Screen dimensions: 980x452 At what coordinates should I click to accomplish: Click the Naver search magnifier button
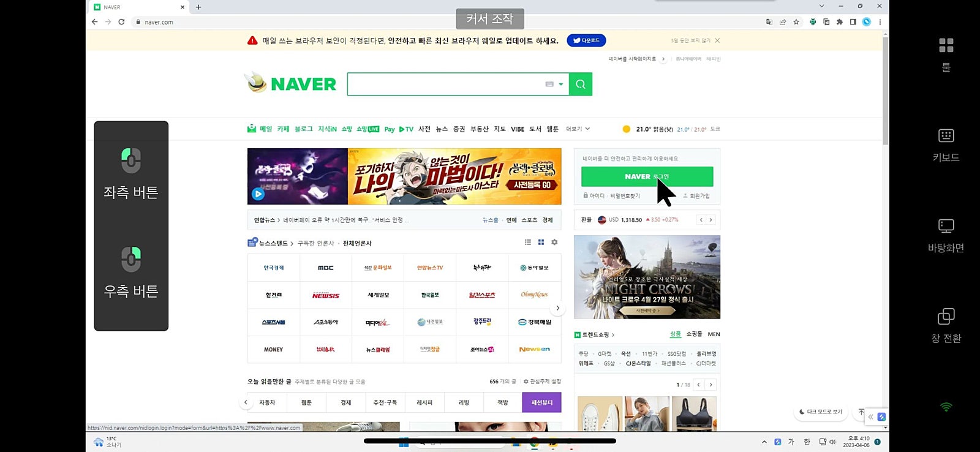[x=581, y=85]
